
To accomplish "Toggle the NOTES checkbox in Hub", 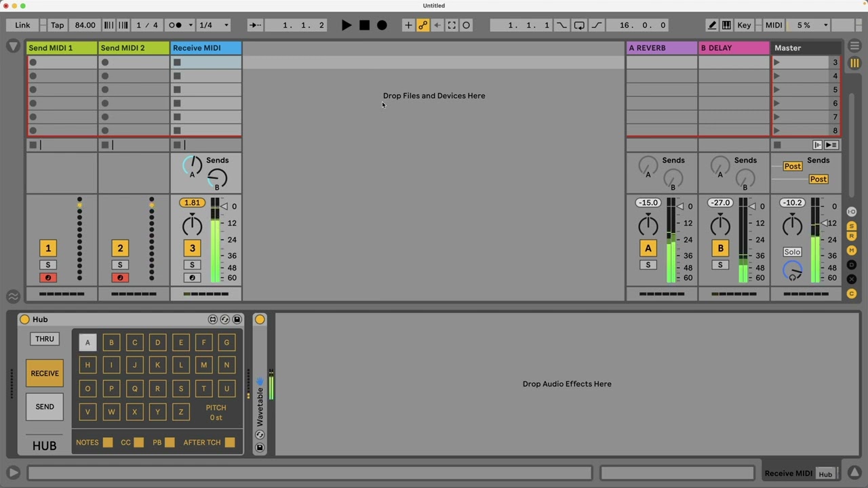I will tap(108, 443).
